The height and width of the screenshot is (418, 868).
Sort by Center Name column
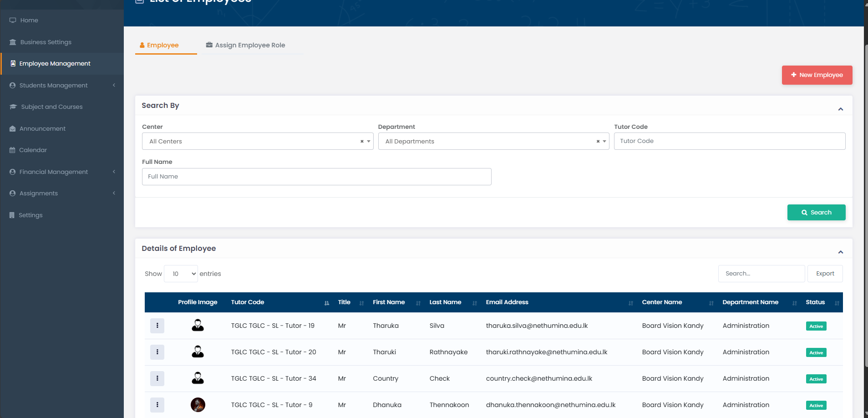coord(662,302)
